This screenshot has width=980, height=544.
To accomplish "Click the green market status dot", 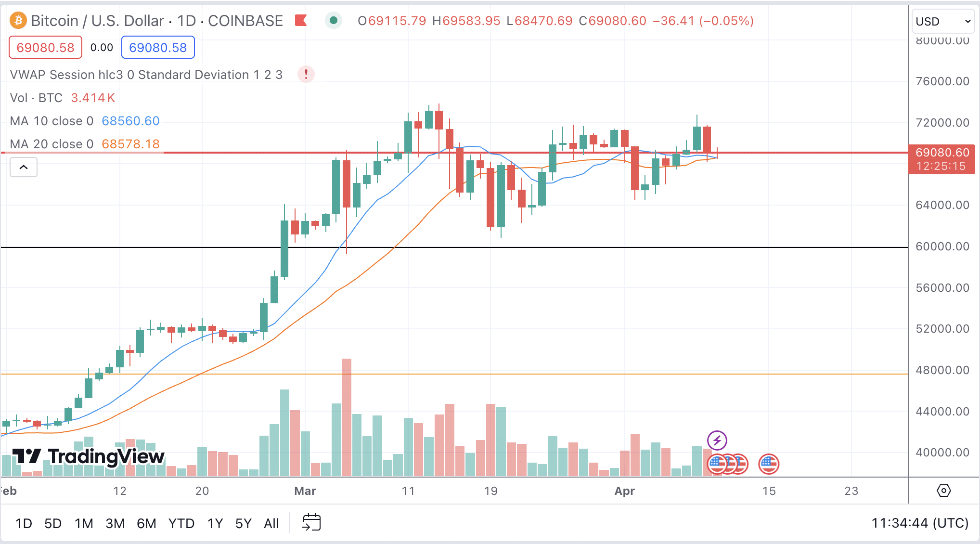I will [333, 21].
